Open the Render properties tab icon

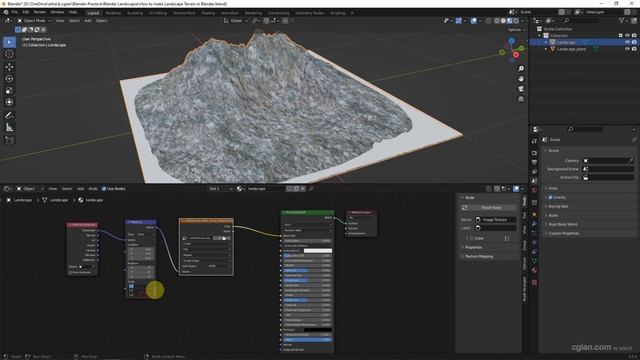[x=534, y=153]
